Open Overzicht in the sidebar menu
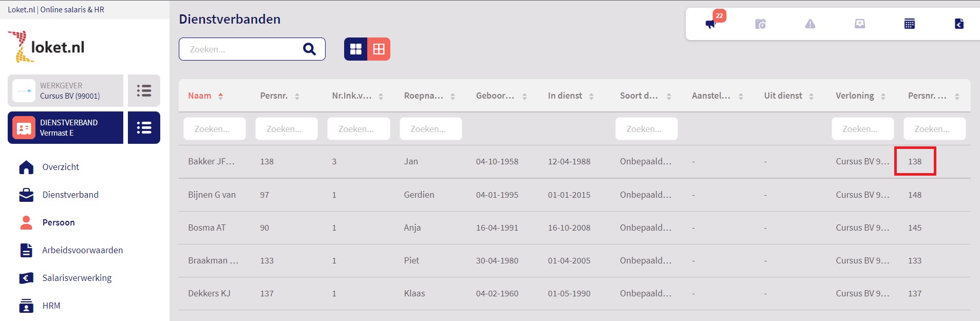This screenshot has height=321, width=980. tap(61, 167)
